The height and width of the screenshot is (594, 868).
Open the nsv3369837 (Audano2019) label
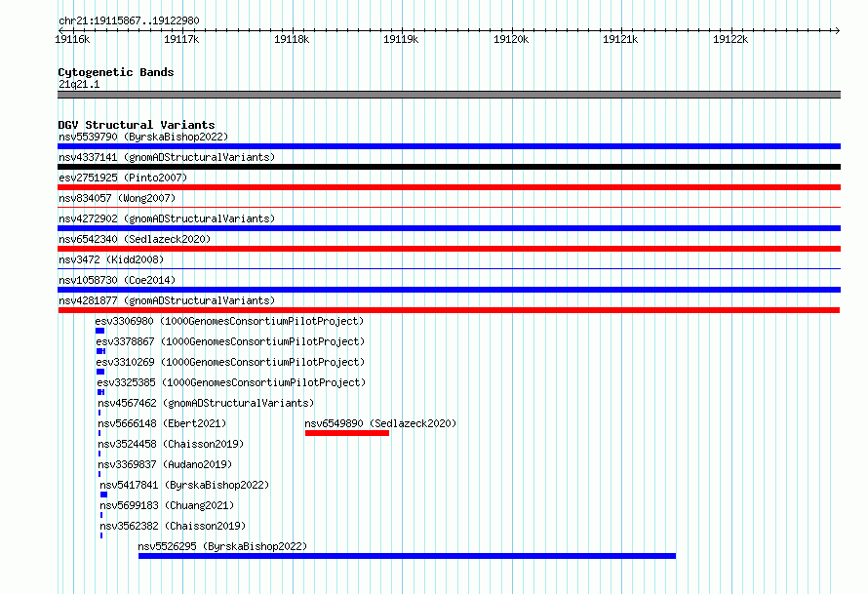(x=165, y=464)
